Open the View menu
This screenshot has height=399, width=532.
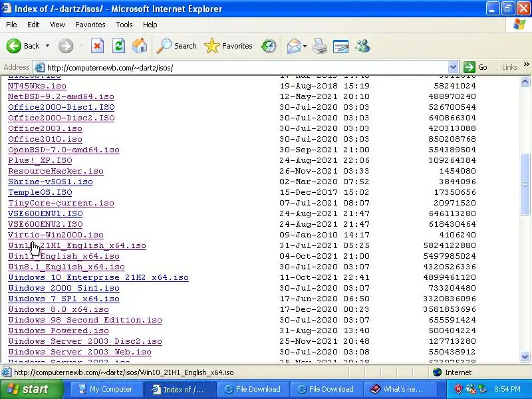pos(57,25)
